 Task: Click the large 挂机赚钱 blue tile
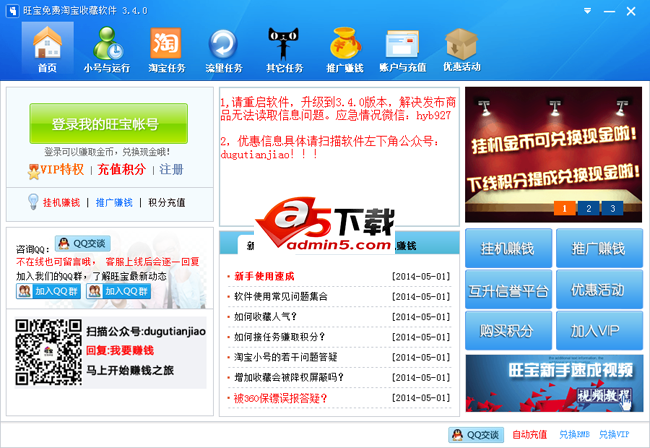pyautogui.click(x=508, y=248)
